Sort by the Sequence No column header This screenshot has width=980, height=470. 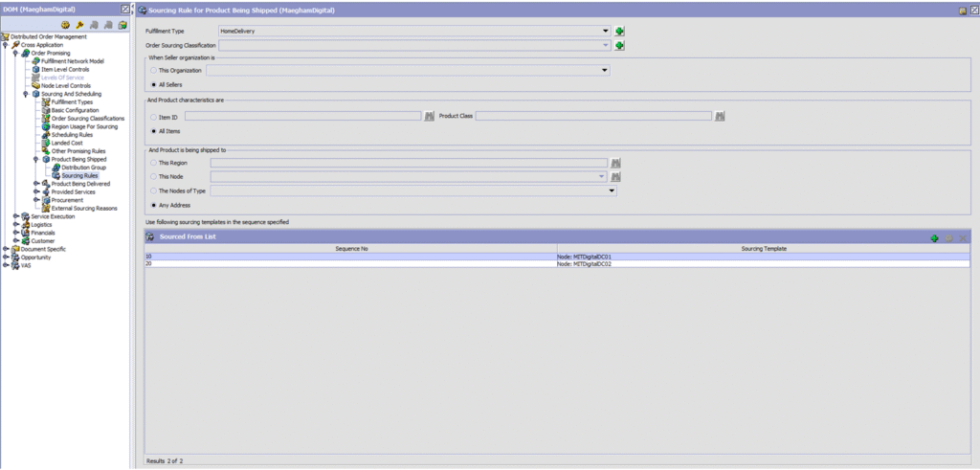click(x=350, y=249)
